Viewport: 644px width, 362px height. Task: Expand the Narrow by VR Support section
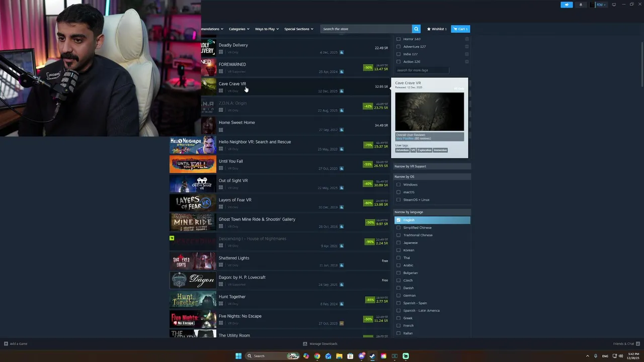point(432,166)
